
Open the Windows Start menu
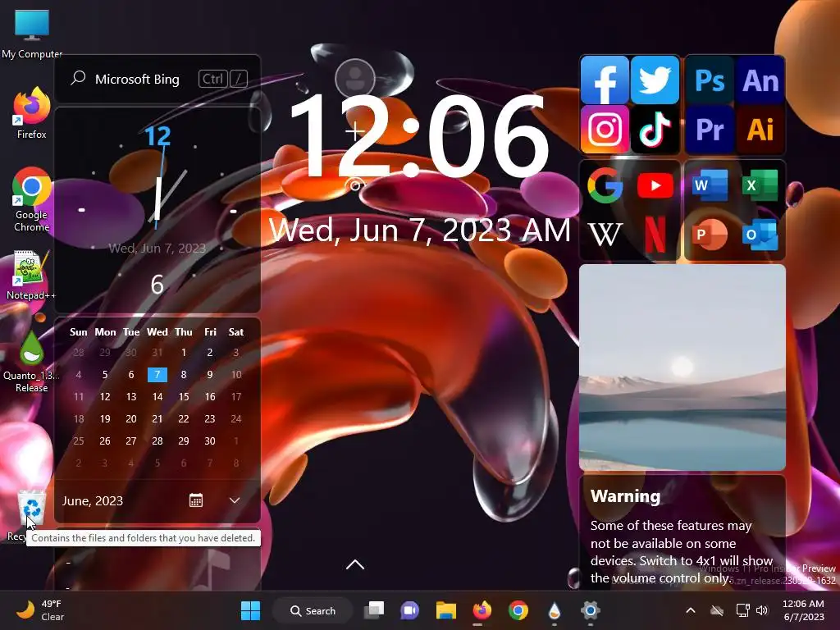click(x=250, y=610)
